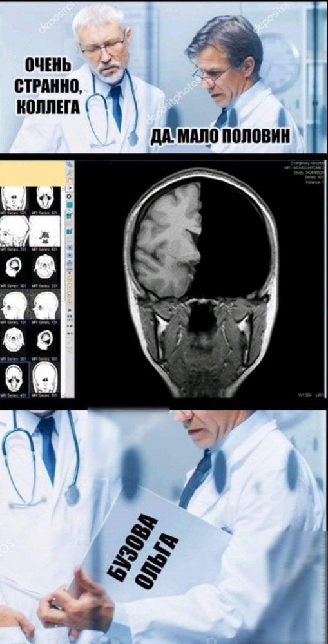Select the blue-bordered MR Series 401 thumbnail
The image size is (328, 644).
coord(14,380)
